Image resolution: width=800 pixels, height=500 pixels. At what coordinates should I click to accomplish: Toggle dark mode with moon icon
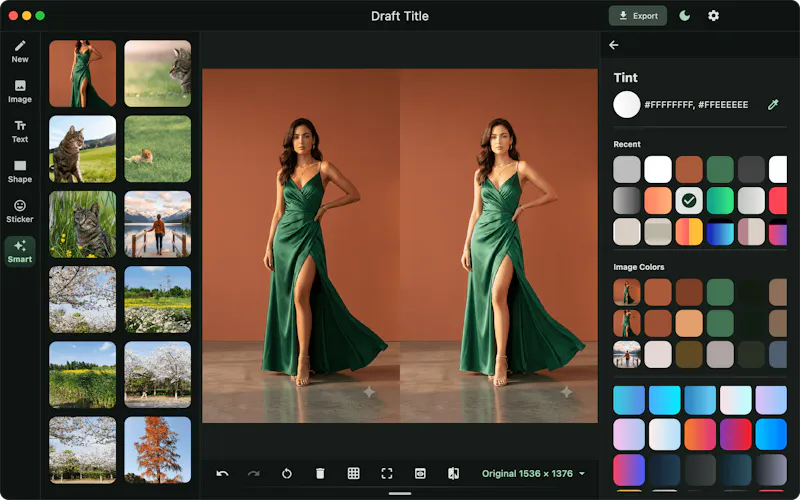[x=685, y=16]
